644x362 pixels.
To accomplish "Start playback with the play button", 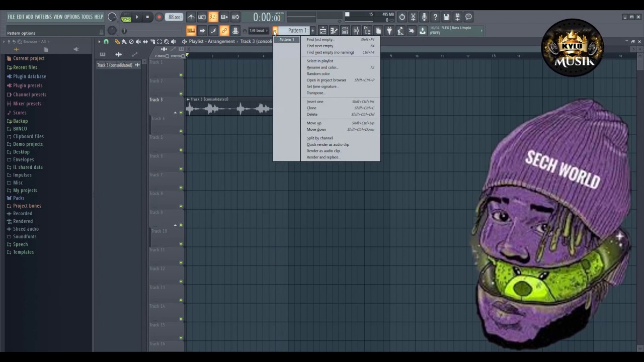I will tap(137, 17).
